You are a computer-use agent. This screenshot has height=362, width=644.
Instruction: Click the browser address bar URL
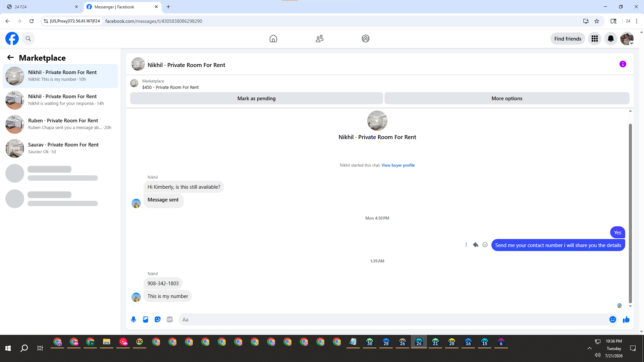pos(154,21)
